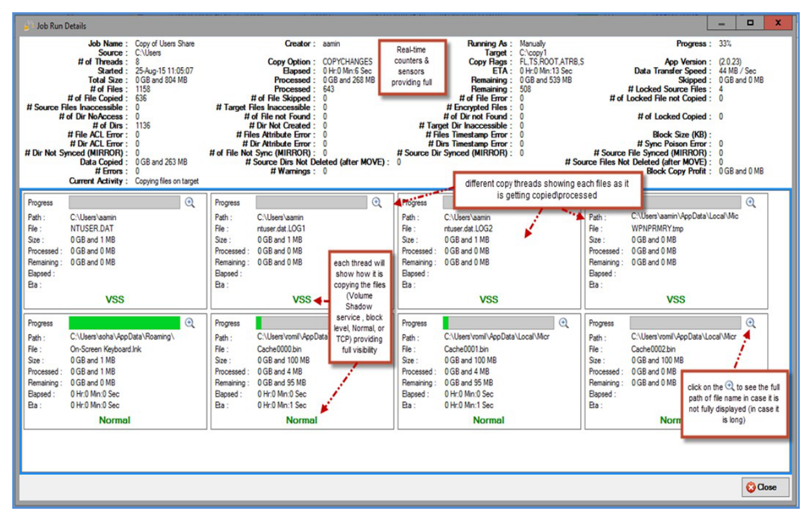Click Normal label in Cache0001.bin thread
This screenshot has height=521, width=812.
coord(489,420)
